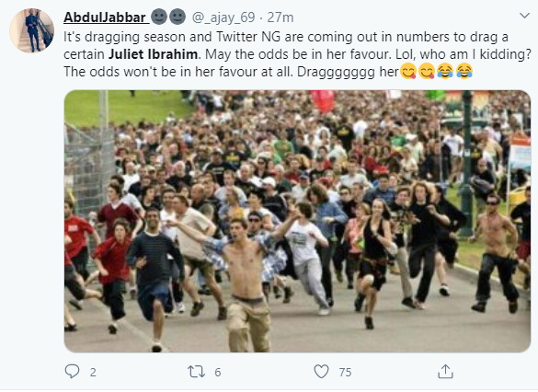Click first neutral face emoji beside name
Viewport: 538px width, 392px height.
click(x=159, y=17)
